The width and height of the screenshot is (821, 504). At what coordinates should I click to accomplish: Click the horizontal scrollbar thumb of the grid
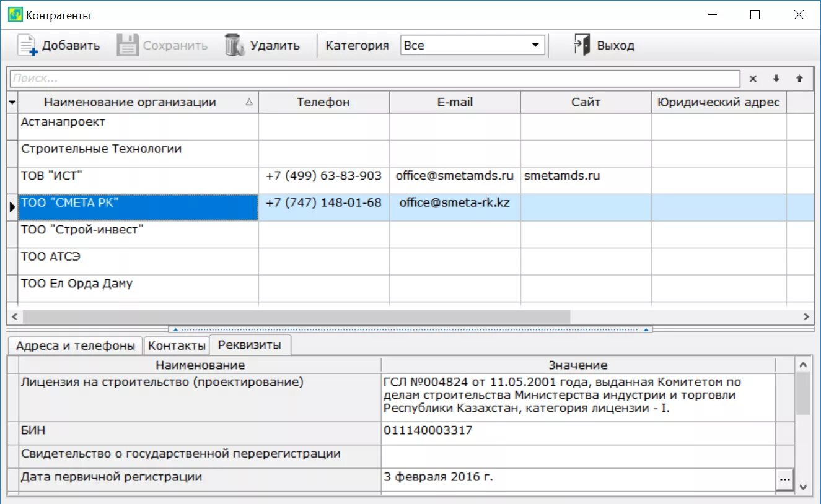(296, 316)
